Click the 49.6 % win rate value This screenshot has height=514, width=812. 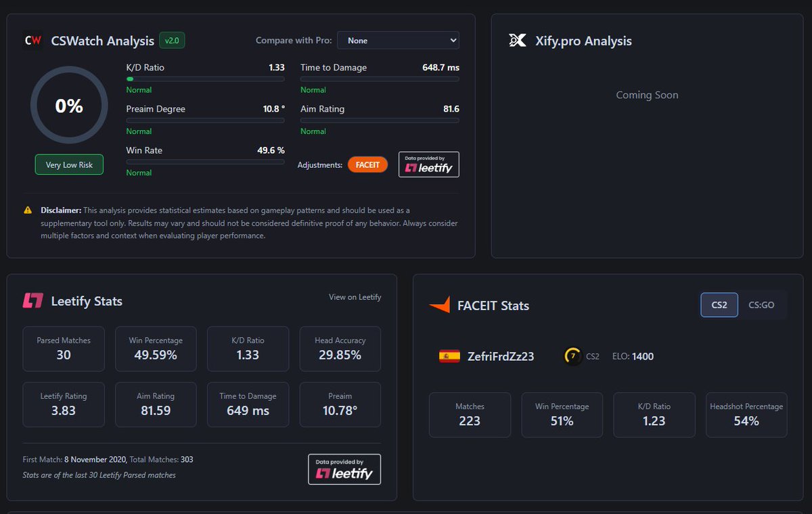[271, 150]
